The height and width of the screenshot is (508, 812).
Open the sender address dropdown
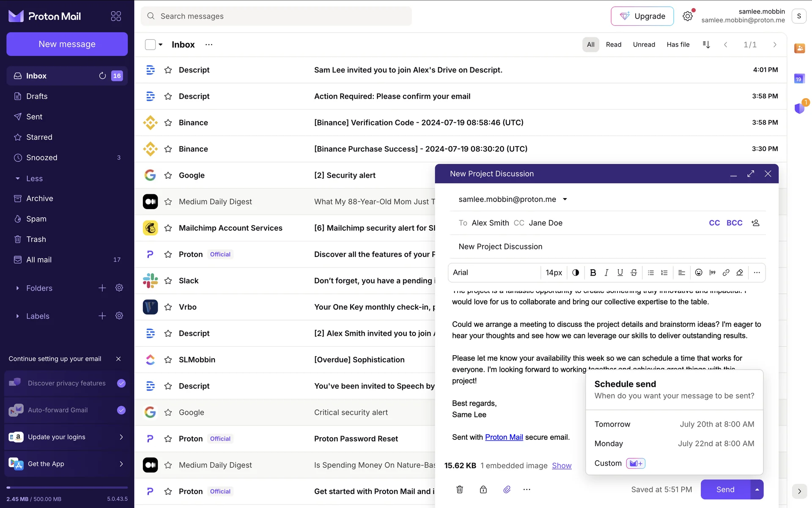[565, 199]
